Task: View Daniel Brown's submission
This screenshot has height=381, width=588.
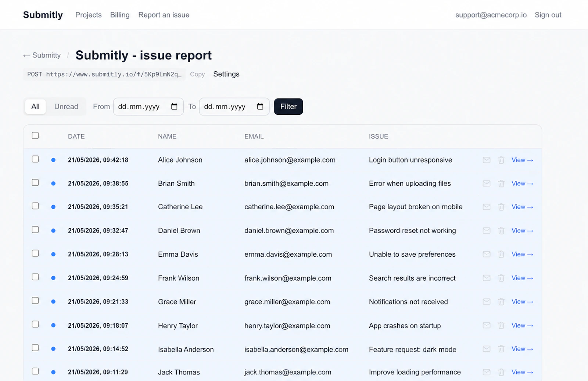Action: pos(522,231)
